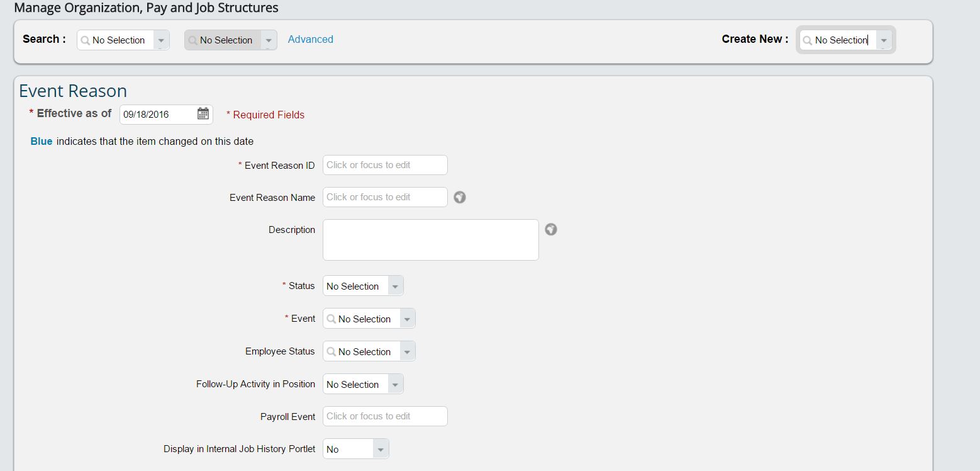Click the Event Reason Name input field
The width and height of the screenshot is (980, 471).
pos(385,197)
